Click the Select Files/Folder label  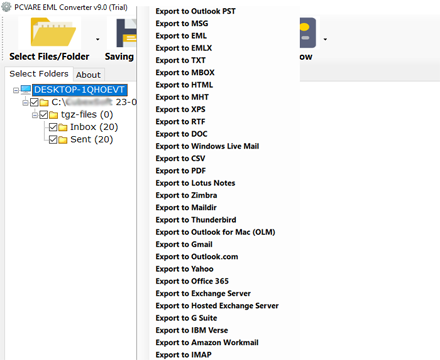point(49,57)
